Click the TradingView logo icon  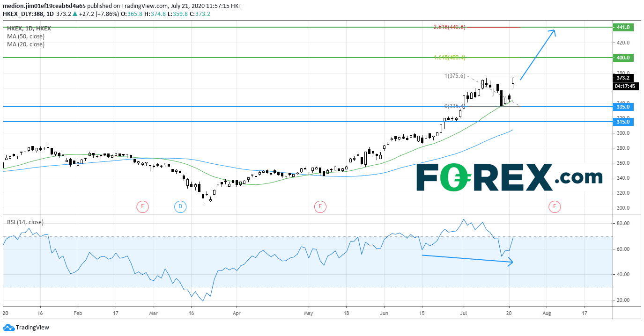[x=9, y=327]
